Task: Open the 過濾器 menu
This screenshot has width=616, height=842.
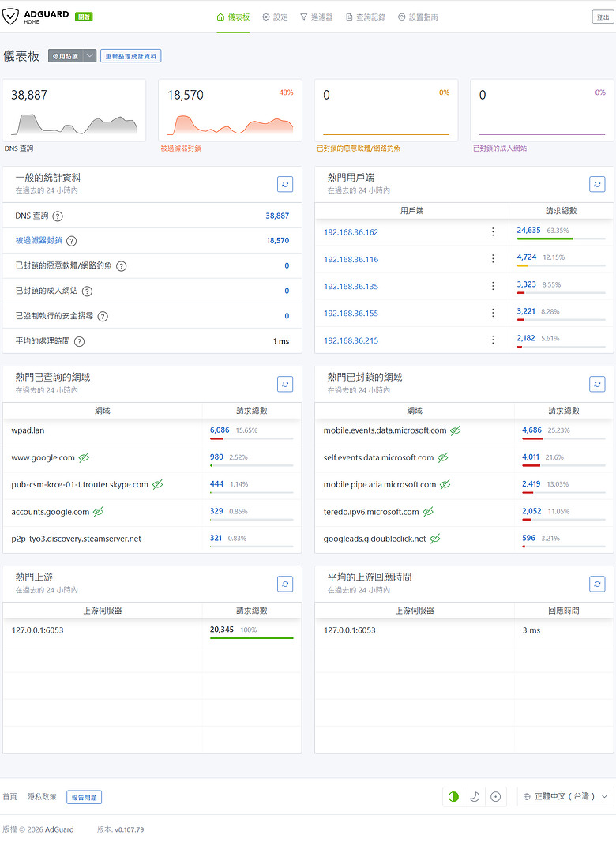Action: point(317,17)
